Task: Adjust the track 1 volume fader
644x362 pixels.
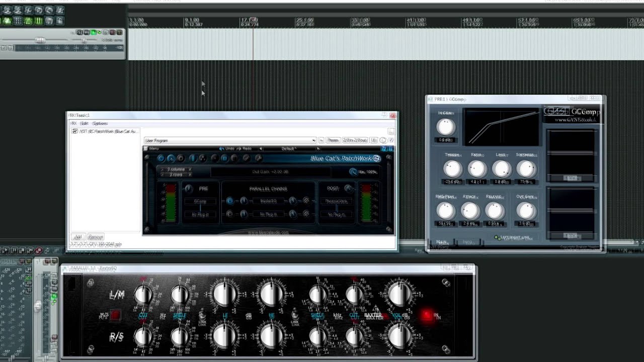Action: (40, 40)
